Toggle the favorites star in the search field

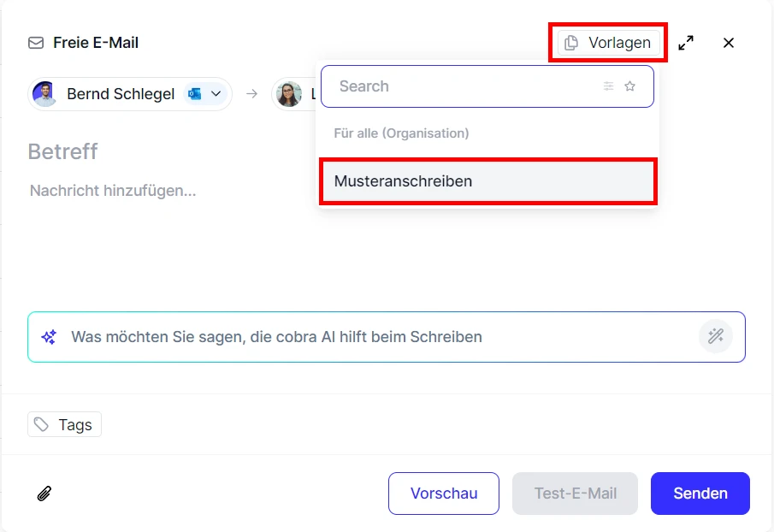(630, 86)
